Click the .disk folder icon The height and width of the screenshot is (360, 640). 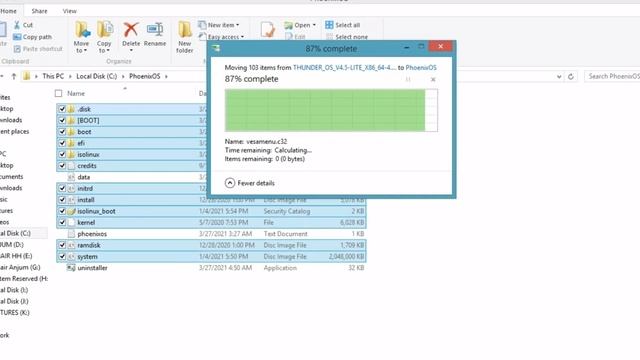tap(71, 109)
